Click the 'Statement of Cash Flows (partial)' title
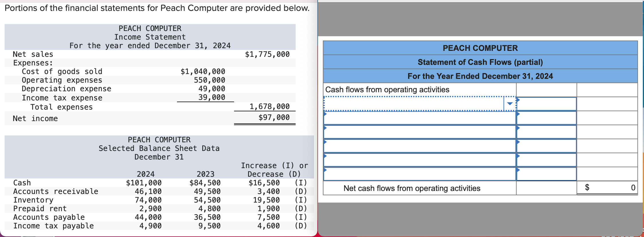Screen dimensions: 644x237 480,62
